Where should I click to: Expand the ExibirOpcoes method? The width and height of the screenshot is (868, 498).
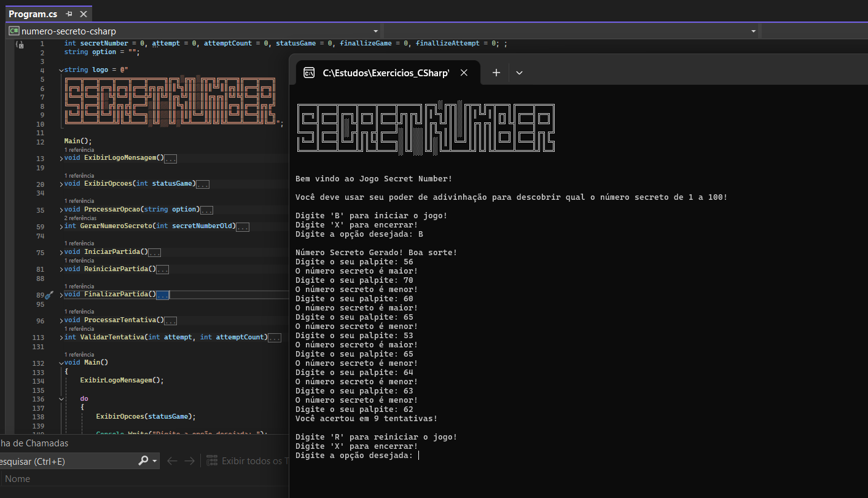coord(61,184)
